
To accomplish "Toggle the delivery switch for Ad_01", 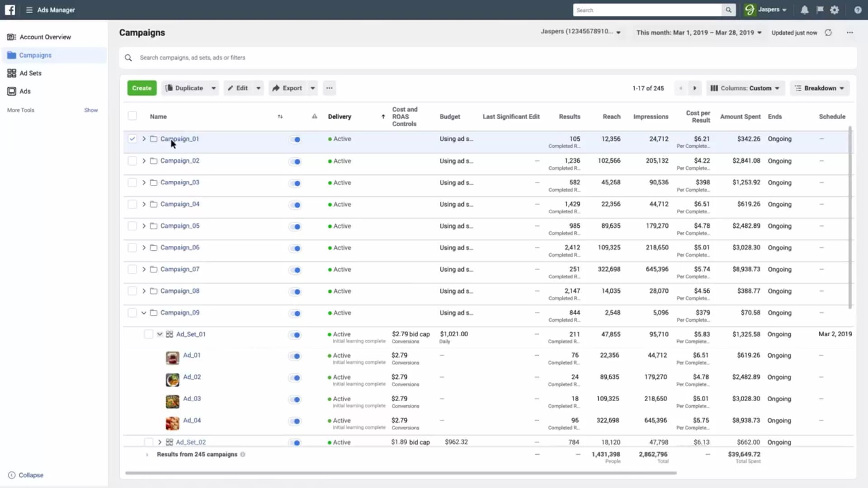I will pos(296,356).
